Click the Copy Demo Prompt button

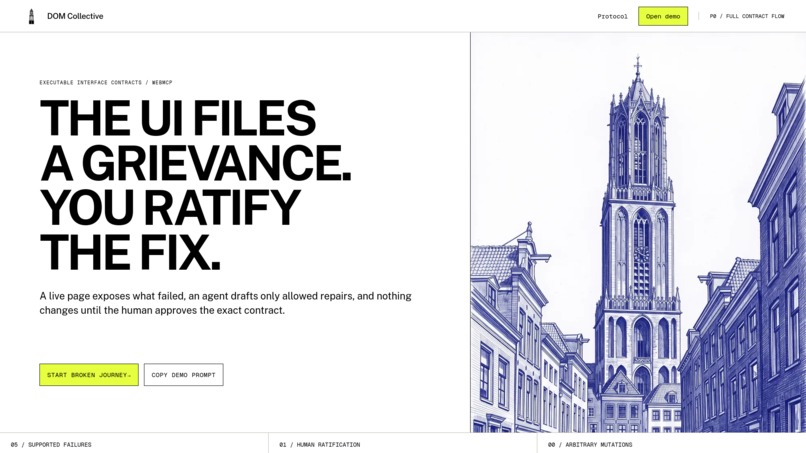[x=184, y=375]
